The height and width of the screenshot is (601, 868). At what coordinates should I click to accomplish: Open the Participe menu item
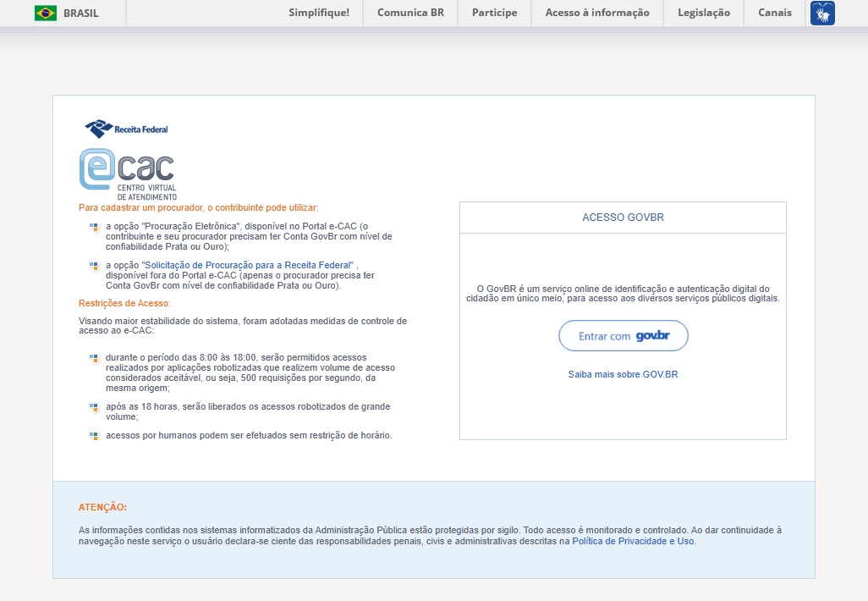click(494, 13)
